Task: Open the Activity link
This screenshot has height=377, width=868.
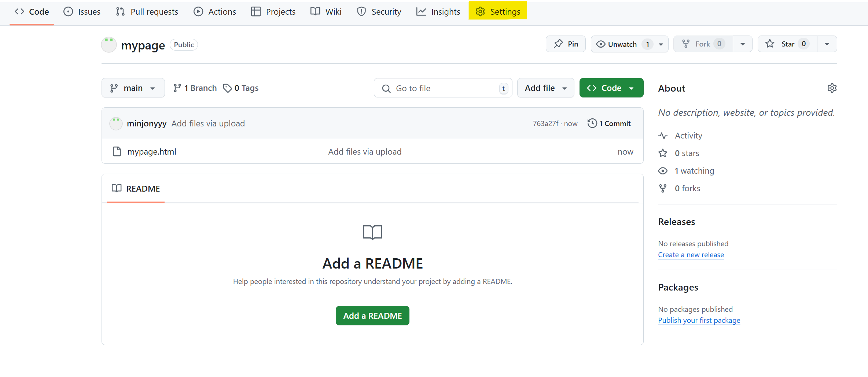Action: [x=688, y=136]
